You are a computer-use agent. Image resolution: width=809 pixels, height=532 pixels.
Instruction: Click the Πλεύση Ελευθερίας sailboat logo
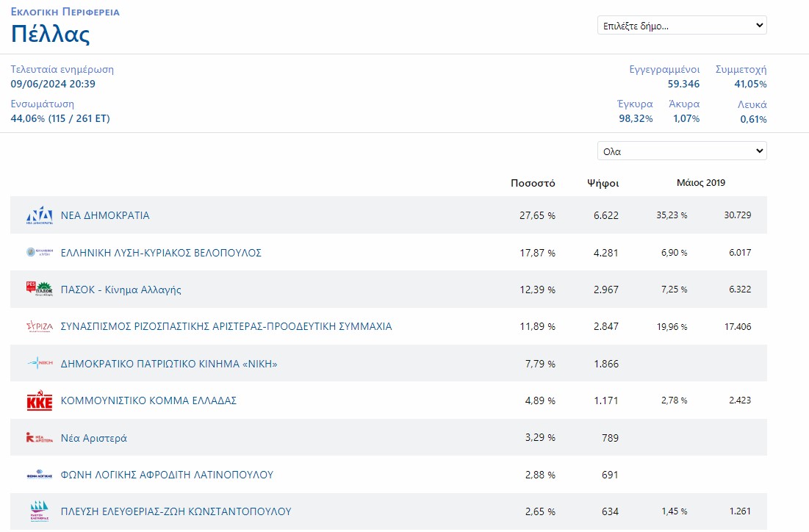[x=39, y=511]
